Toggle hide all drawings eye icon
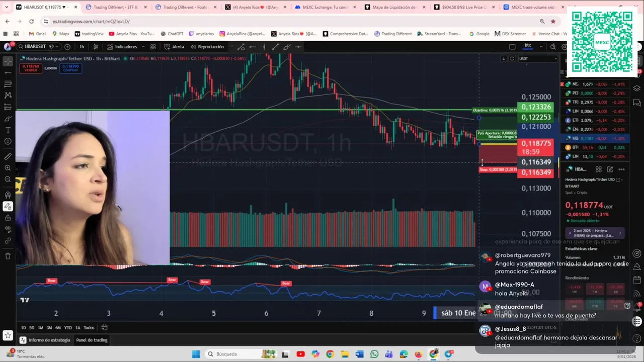The width and height of the screenshot is (644, 362). point(8,229)
